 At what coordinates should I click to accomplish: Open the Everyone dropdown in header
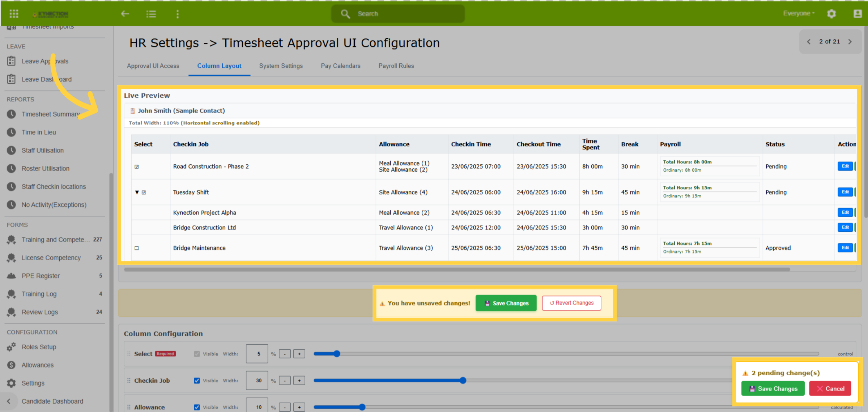click(x=799, y=13)
